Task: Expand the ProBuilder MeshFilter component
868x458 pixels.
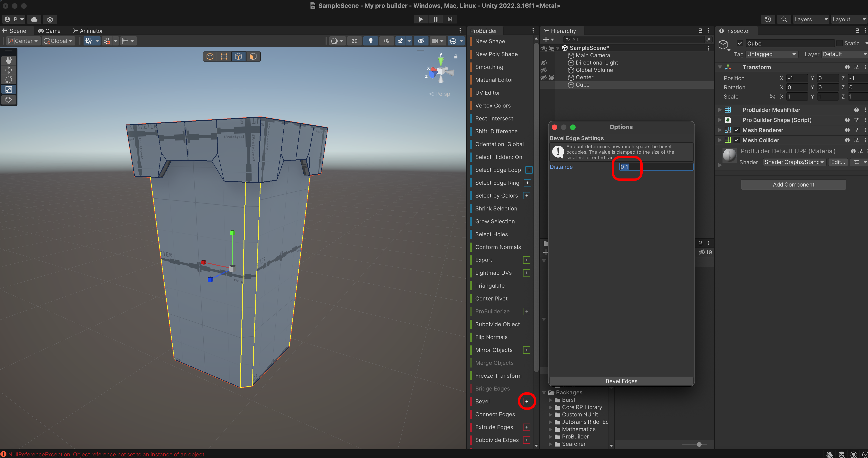Action: [x=720, y=110]
